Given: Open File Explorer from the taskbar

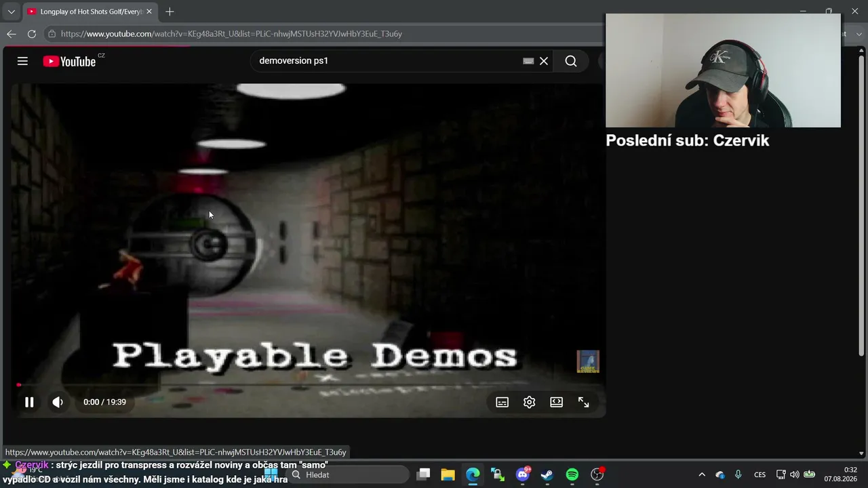Looking at the screenshot, I should (x=448, y=474).
